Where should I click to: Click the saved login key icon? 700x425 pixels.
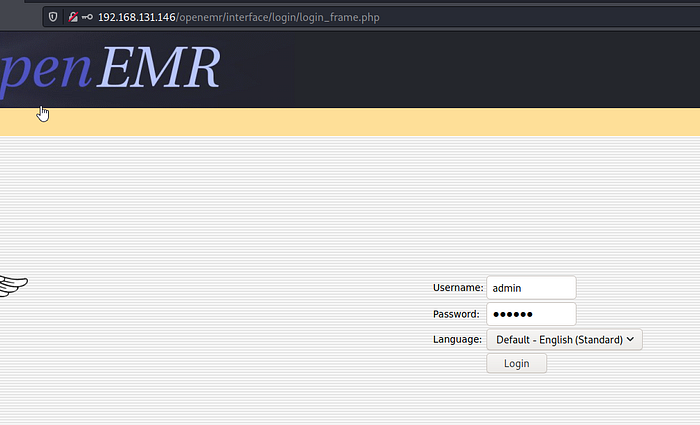tap(87, 17)
